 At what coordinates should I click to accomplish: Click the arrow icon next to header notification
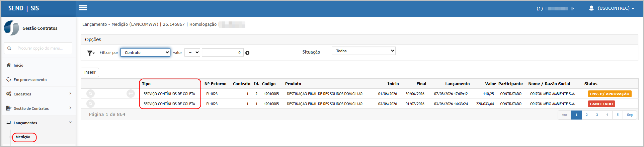coord(573,9)
